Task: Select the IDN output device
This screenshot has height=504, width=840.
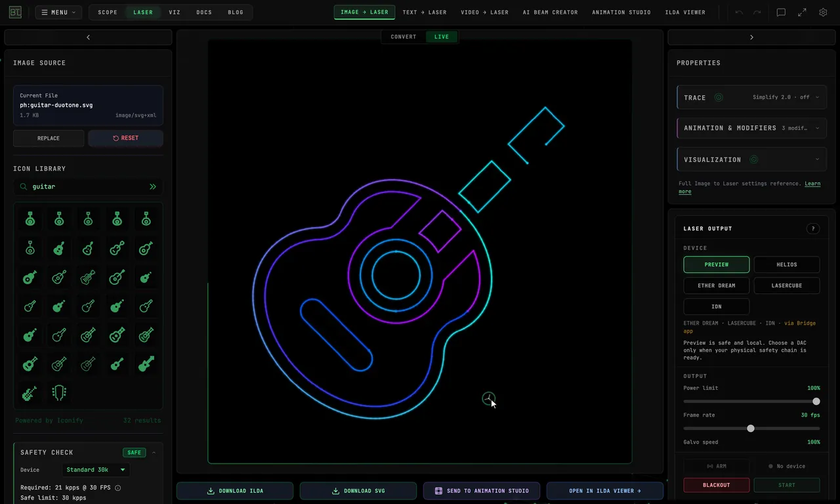Action: click(x=717, y=306)
